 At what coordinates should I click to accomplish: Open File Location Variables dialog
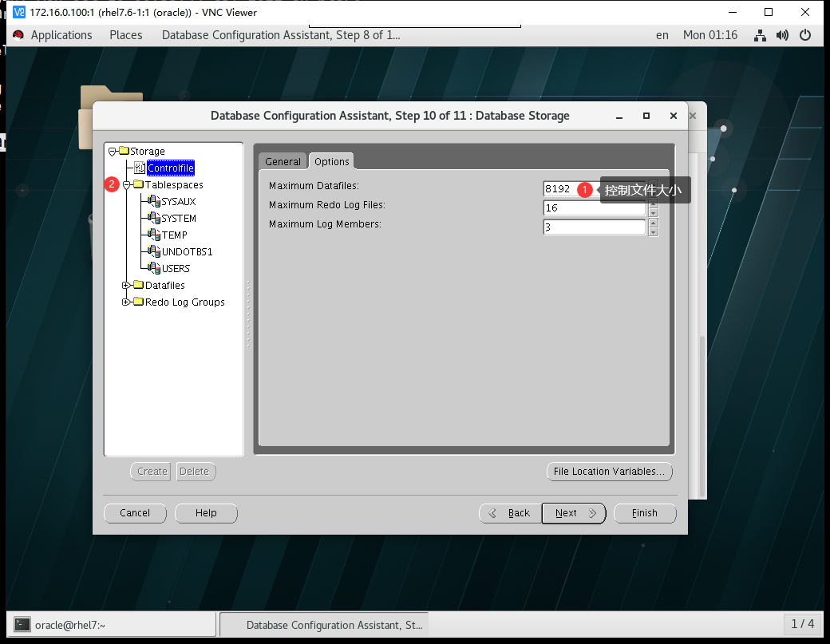pyautogui.click(x=609, y=472)
